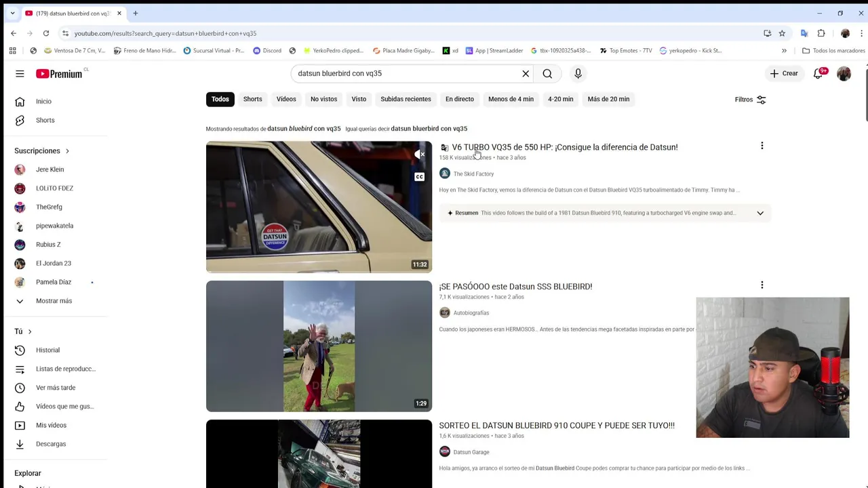Image resolution: width=868 pixels, height=488 pixels.
Task: Click suggested query datsun bluerbird con vq35
Action: (x=429, y=129)
